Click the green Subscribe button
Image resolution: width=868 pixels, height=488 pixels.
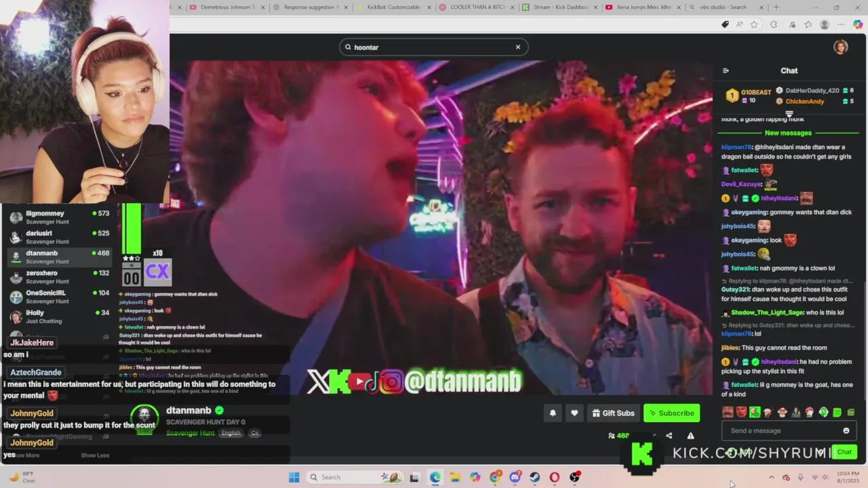[x=671, y=413]
